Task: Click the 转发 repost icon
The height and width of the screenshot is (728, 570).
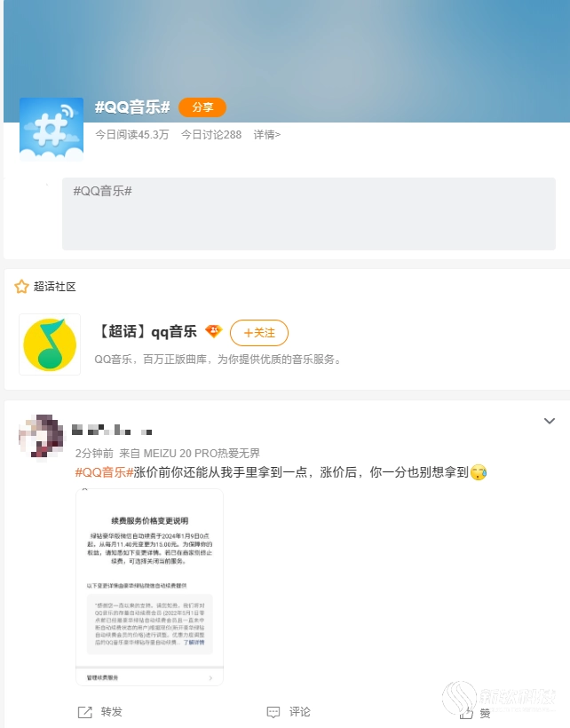Action: (85, 712)
